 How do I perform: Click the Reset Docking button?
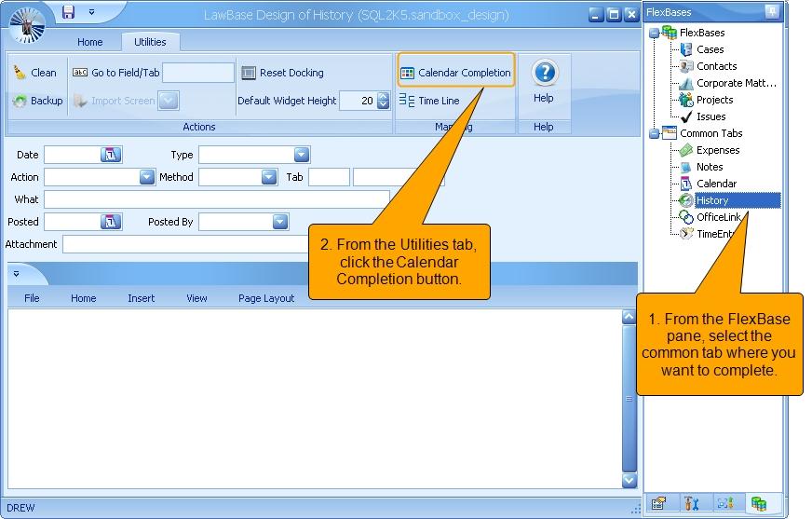pyautogui.click(x=283, y=73)
